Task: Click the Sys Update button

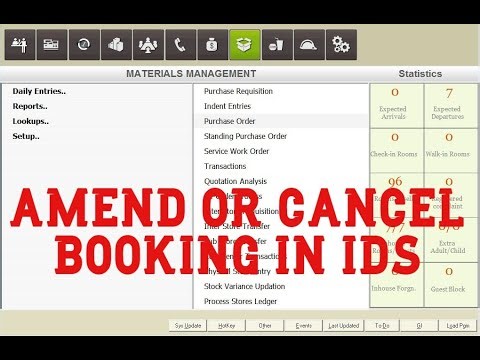Action: (x=188, y=326)
